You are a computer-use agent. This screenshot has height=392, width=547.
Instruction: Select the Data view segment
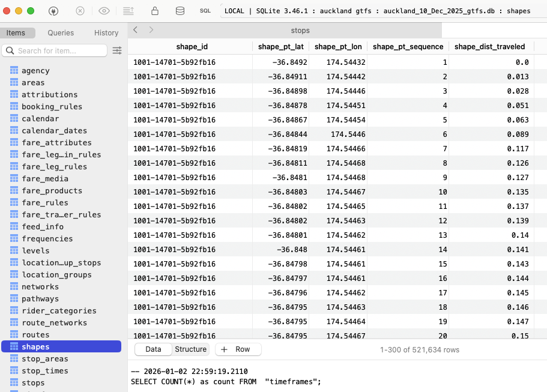click(153, 349)
